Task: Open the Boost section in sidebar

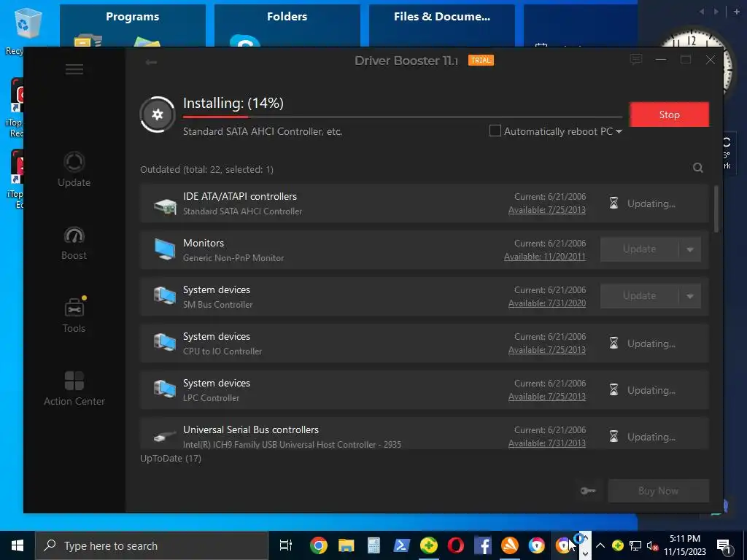Action: (x=74, y=243)
